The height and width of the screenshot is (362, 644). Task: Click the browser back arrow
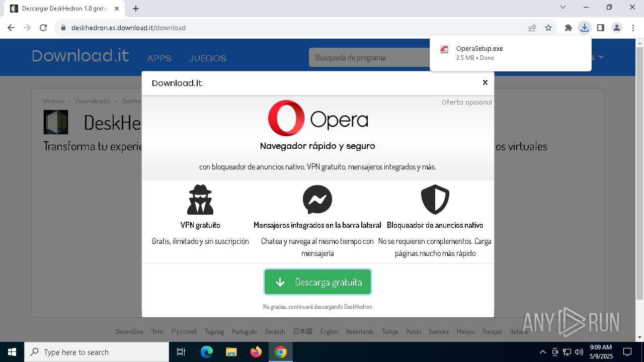11,28
